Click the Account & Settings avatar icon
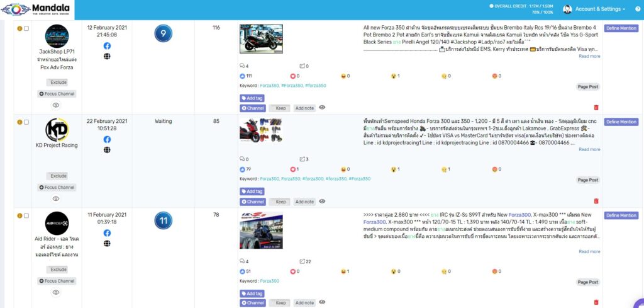The image size is (644, 308). [567, 9]
